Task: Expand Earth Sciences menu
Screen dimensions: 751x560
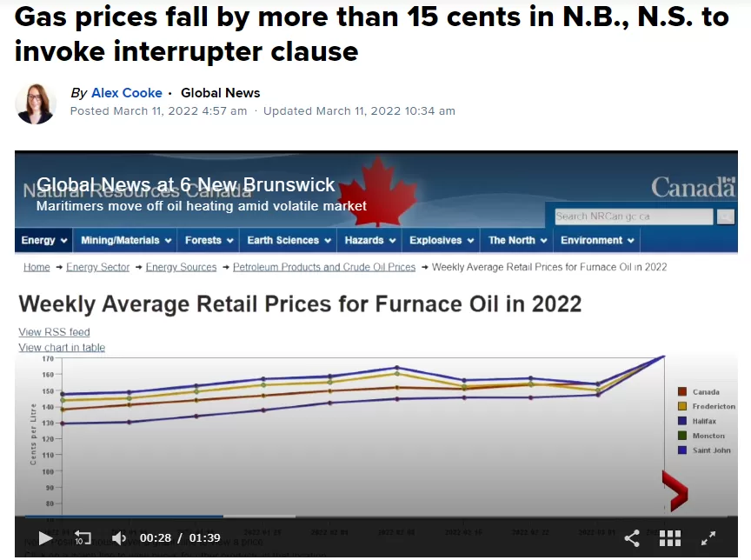Action: tap(289, 240)
